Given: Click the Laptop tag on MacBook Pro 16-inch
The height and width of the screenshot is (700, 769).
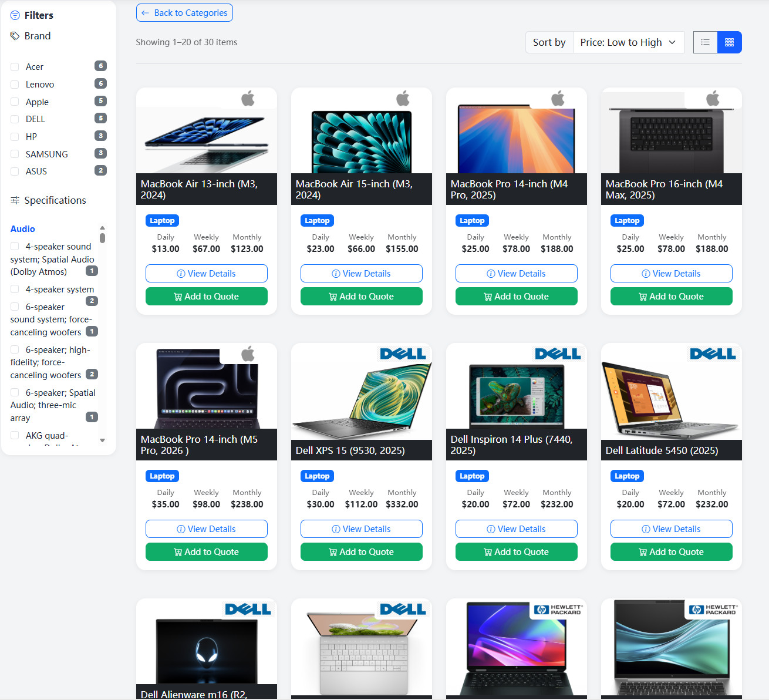Looking at the screenshot, I should [627, 221].
